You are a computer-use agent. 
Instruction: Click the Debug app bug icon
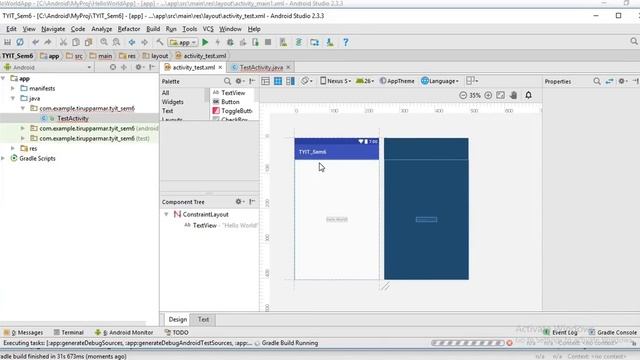tap(230, 42)
